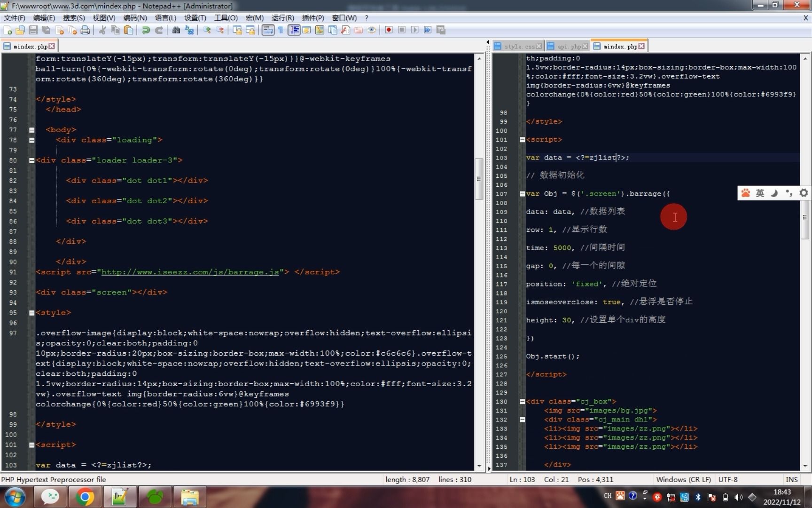Click the Zoom In icon
812x508 pixels.
[x=207, y=30]
